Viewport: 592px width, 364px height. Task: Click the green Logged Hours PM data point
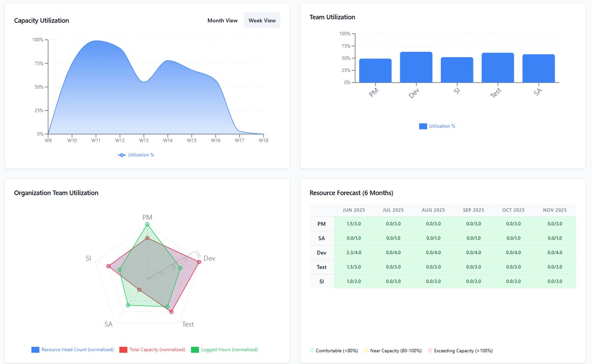pos(147,224)
